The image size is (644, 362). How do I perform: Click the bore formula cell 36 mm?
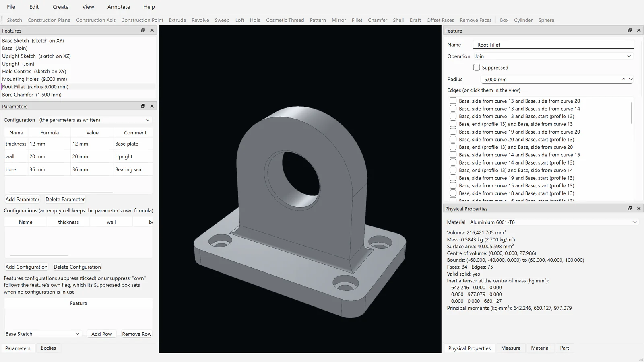(x=49, y=169)
